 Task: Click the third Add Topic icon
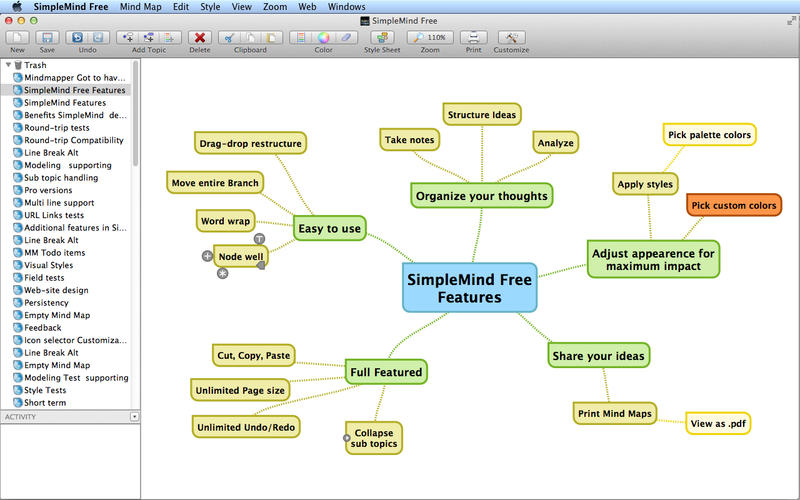pyautogui.click(x=170, y=38)
